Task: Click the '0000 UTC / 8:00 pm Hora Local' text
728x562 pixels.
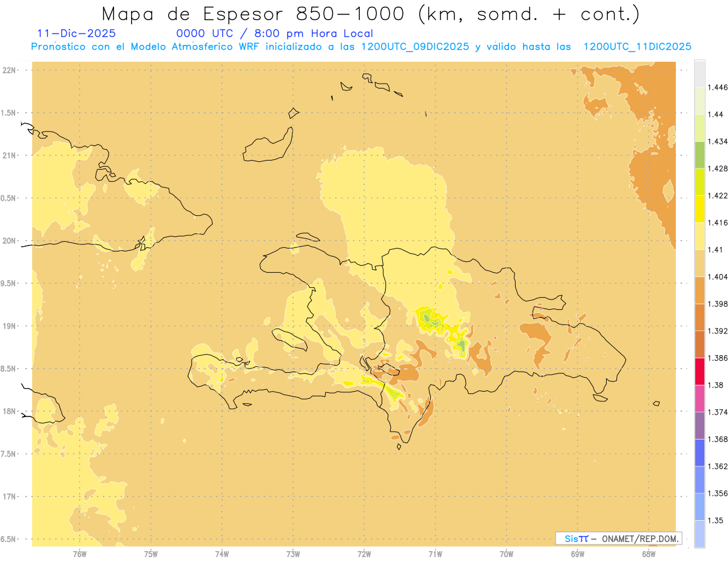Action: tap(275, 33)
